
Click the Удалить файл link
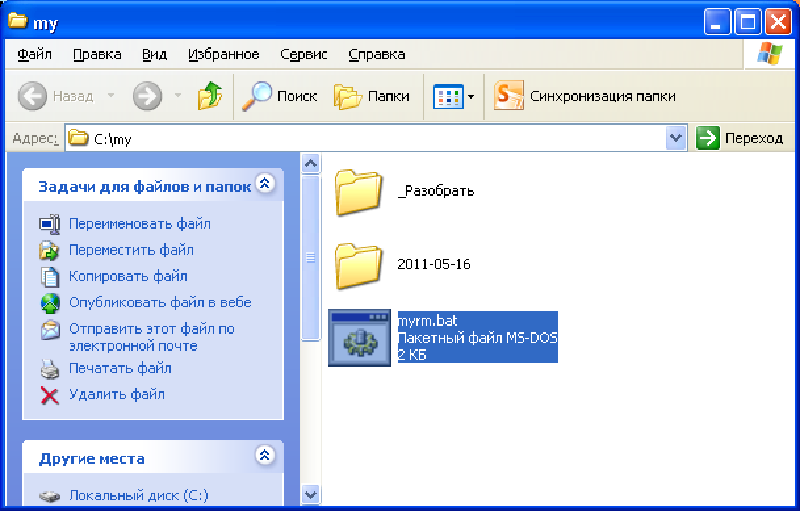[x=116, y=394]
